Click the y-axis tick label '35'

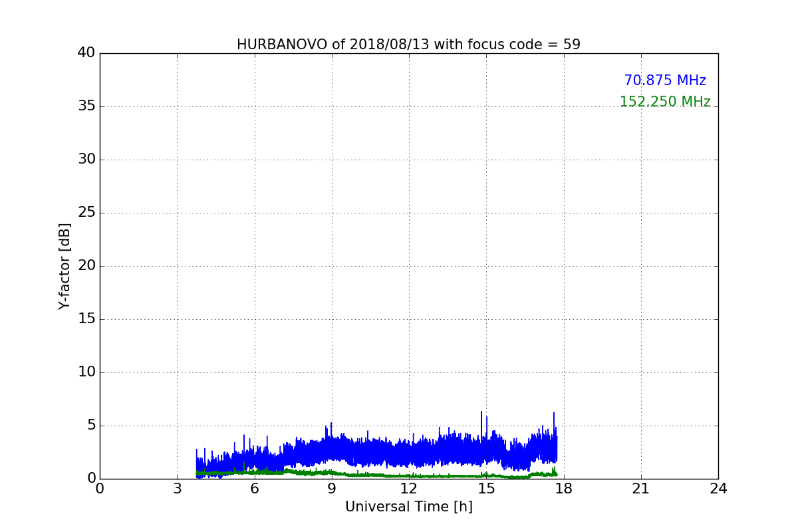point(86,106)
